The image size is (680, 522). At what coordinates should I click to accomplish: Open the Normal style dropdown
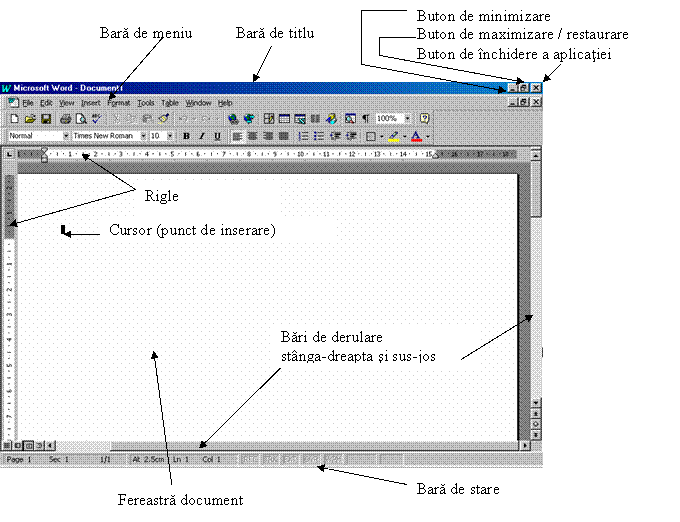66,135
